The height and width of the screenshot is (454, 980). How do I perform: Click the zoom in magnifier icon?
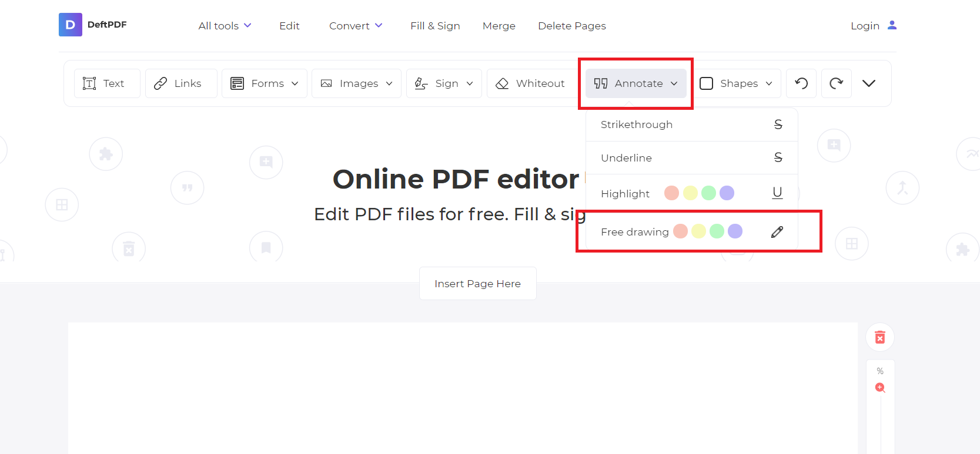click(x=879, y=388)
